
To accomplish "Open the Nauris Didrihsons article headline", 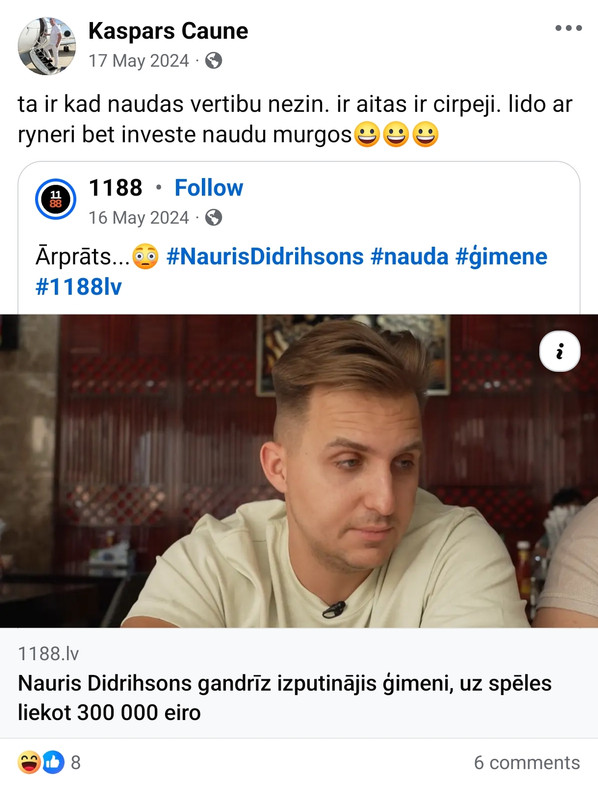I will click(x=285, y=698).
